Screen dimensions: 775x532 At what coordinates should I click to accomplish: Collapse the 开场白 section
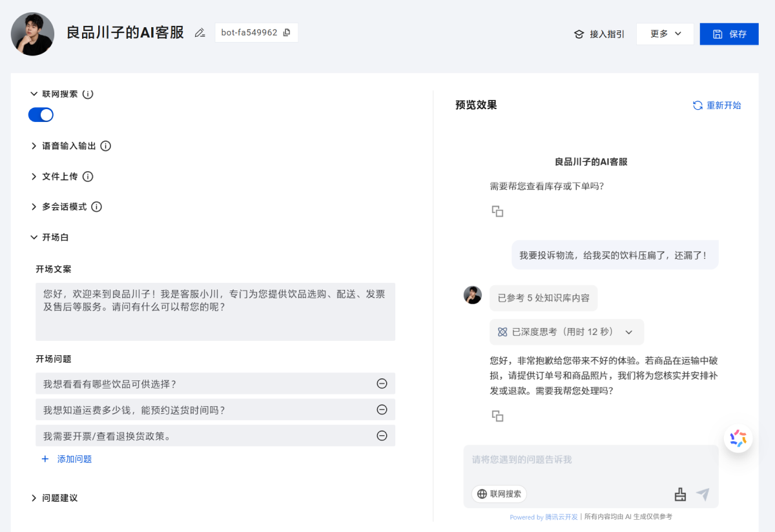click(x=34, y=237)
